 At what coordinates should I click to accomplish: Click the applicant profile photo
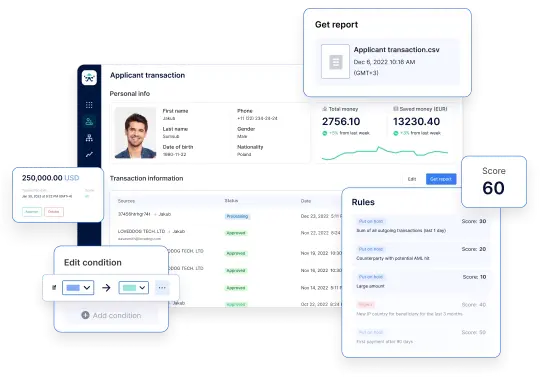point(135,133)
